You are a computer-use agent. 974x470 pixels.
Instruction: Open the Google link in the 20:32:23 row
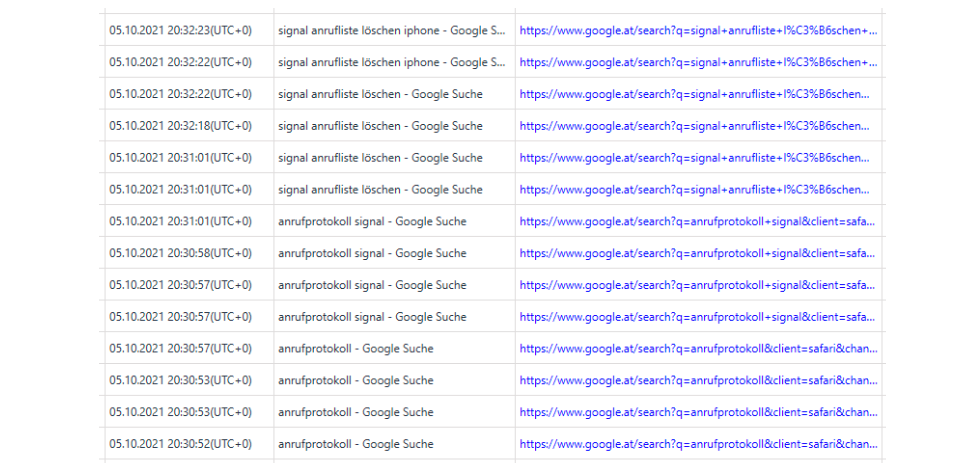pyautogui.click(x=698, y=30)
